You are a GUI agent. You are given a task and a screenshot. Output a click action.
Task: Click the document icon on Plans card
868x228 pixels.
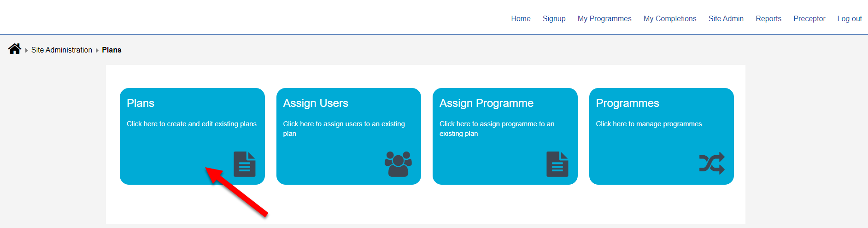pyautogui.click(x=245, y=164)
